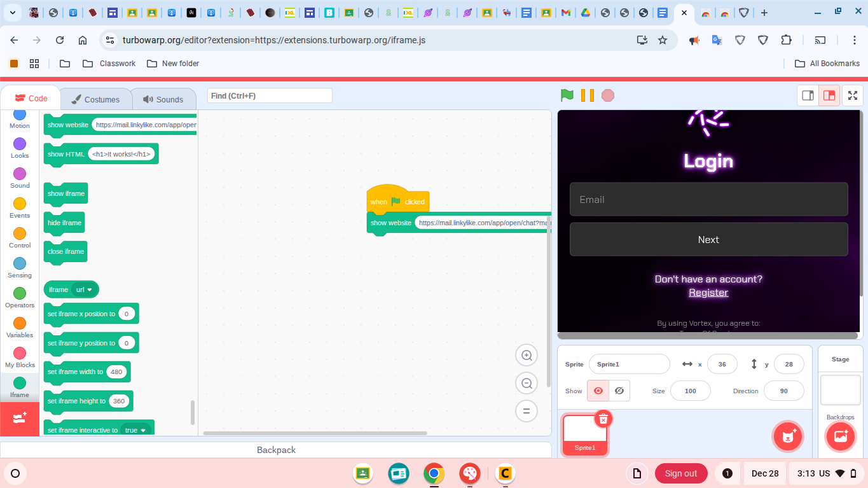Open Chrome's three-dot menu
Screen dimensions: 868x488
click(x=855, y=40)
